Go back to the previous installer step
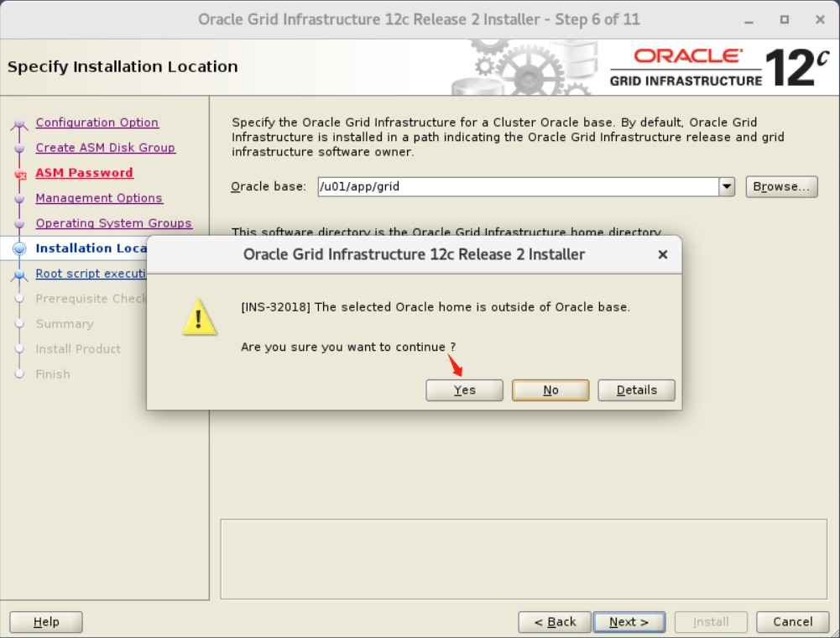 555,621
